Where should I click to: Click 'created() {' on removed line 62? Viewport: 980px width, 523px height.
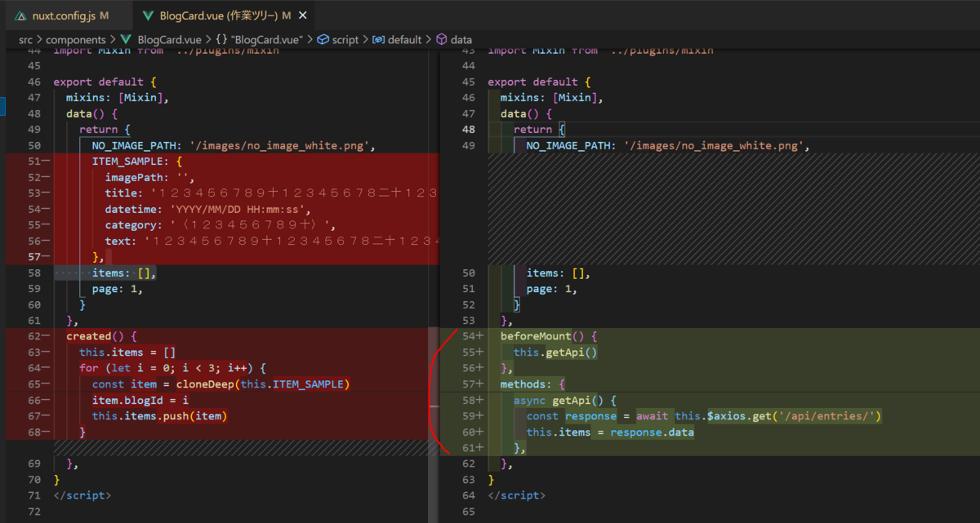click(x=101, y=336)
